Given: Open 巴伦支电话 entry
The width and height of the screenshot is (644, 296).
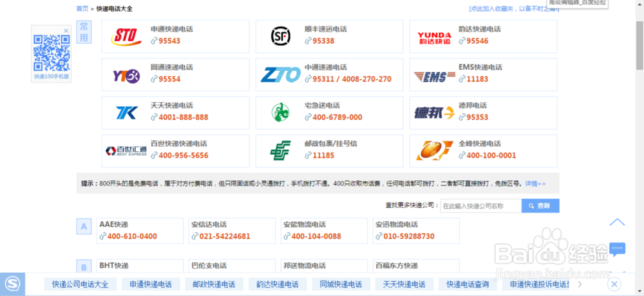Looking at the screenshot, I should 209,266.
